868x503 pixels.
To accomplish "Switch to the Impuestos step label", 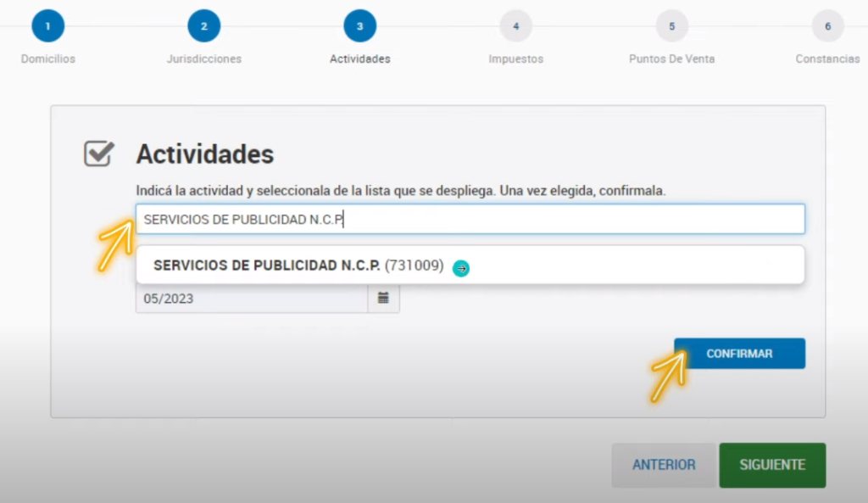I will point(515,59).
